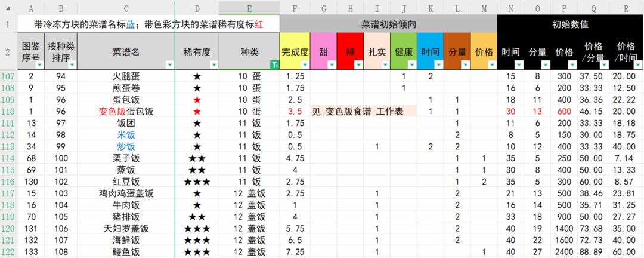
Task: Click the select-all corner triangle
Action: [x=8, y=8]
